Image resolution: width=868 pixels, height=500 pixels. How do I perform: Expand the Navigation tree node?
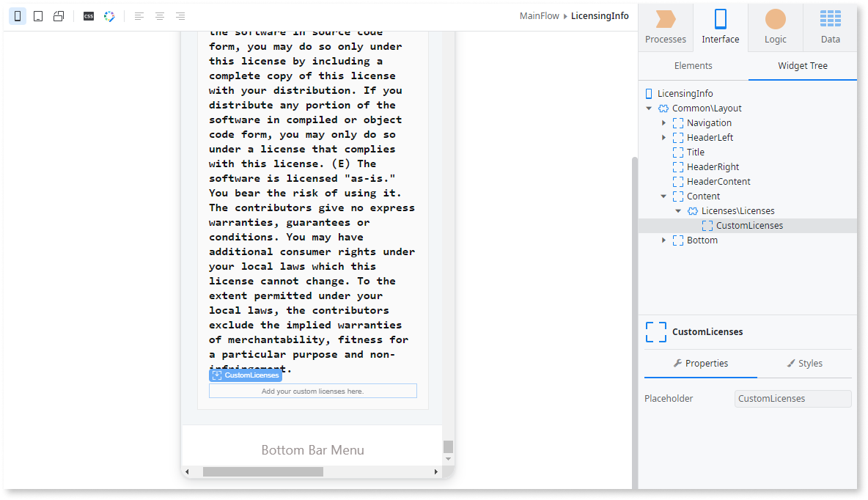(x=664, y=122)
